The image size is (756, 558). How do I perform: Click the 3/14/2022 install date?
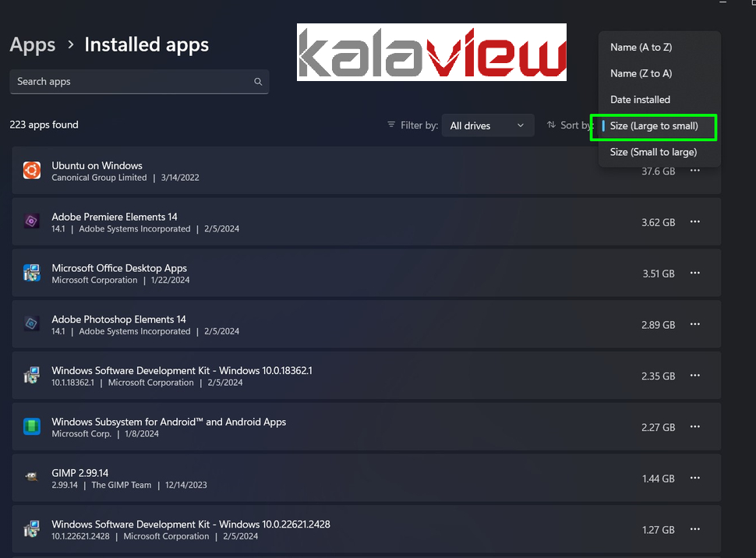[180, 178]
